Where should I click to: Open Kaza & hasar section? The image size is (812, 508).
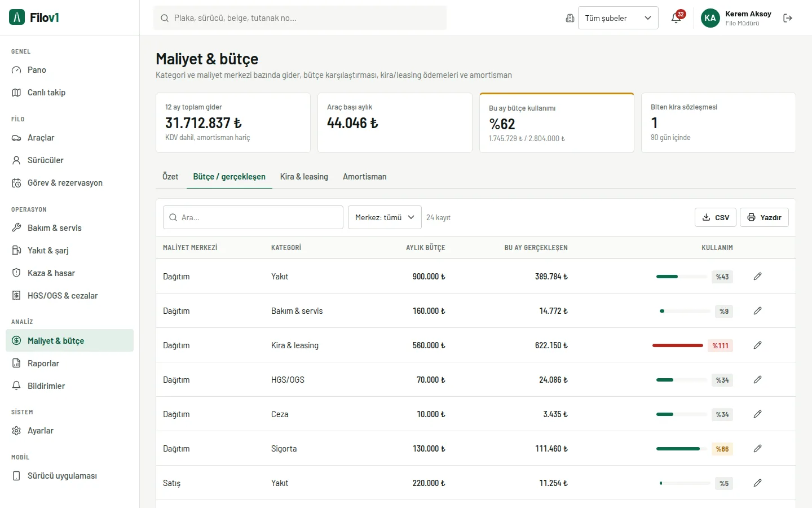pyautogui.click(x=69, y=273)
